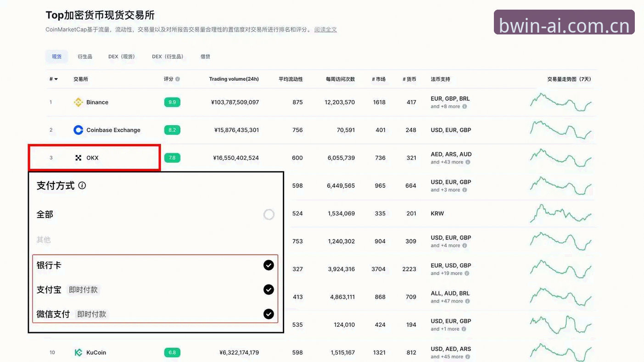Screen dimensions: 644x362
Task: Click KuCoin volume ¥6,322,174,179
Action: click(239, 353)
